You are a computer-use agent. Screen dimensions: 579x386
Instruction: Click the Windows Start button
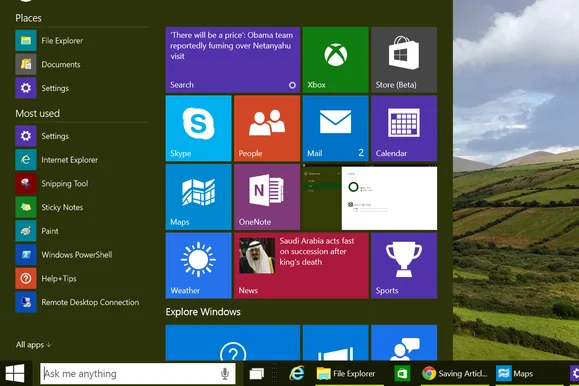click(15, 373)
